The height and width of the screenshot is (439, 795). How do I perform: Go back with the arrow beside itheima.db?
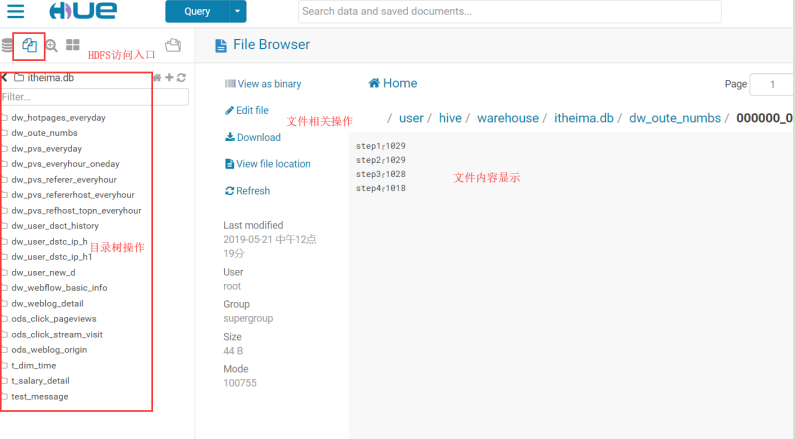pyautogui.click(x=4, y=78)
